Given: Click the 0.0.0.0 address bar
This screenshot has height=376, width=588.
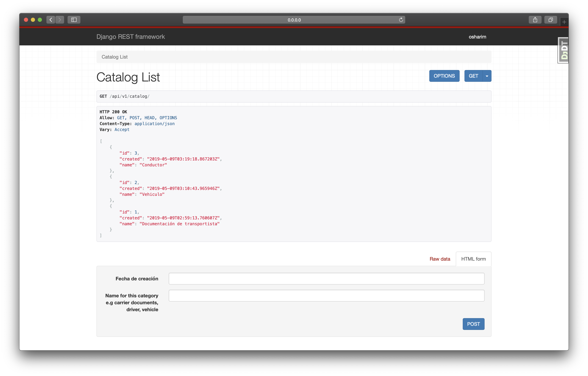Looking at the screenshot, I should [x=294, y=20].
